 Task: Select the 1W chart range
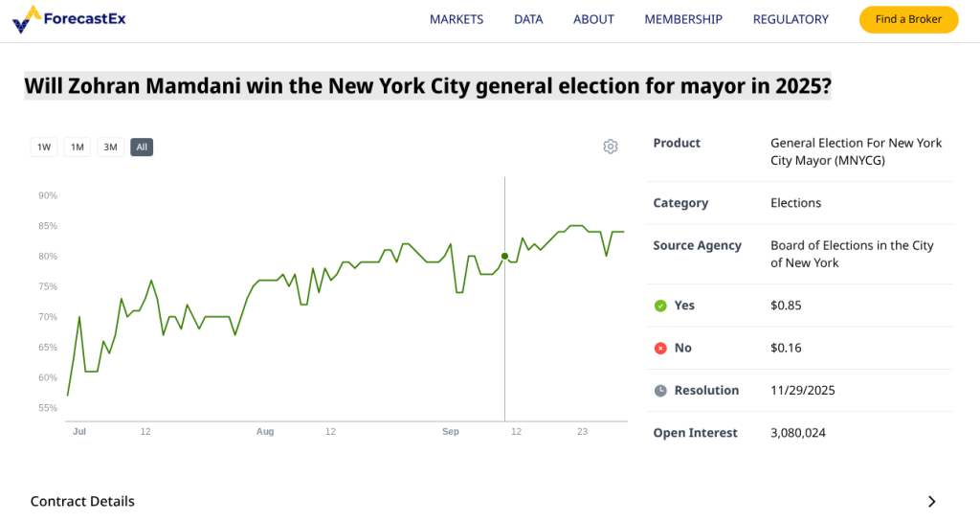click(x=43, y=148)
